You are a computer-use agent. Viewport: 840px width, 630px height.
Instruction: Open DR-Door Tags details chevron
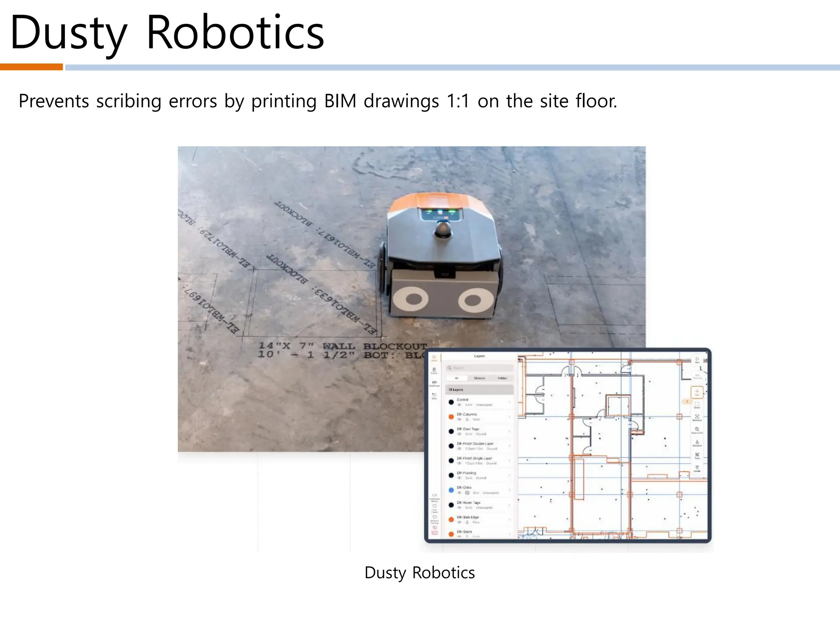509,431
